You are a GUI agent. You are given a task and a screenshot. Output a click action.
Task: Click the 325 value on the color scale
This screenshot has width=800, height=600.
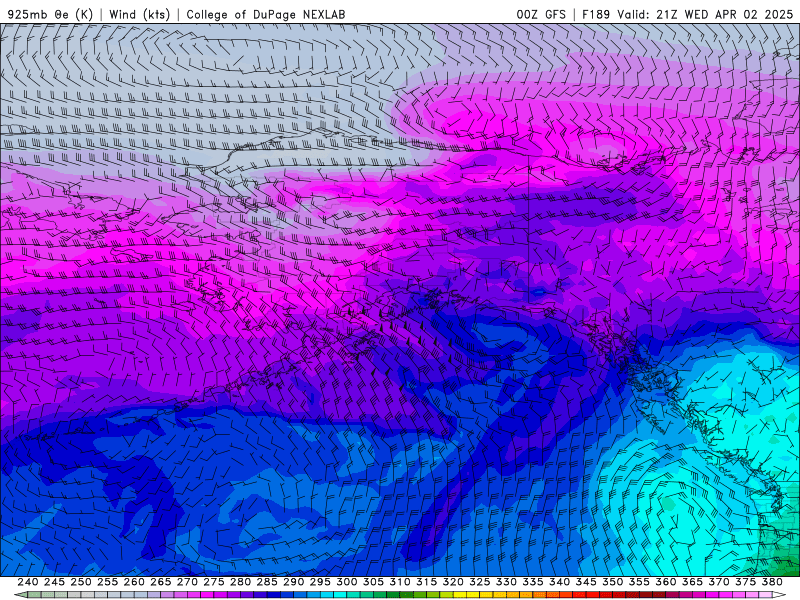(x=480, y=582)
